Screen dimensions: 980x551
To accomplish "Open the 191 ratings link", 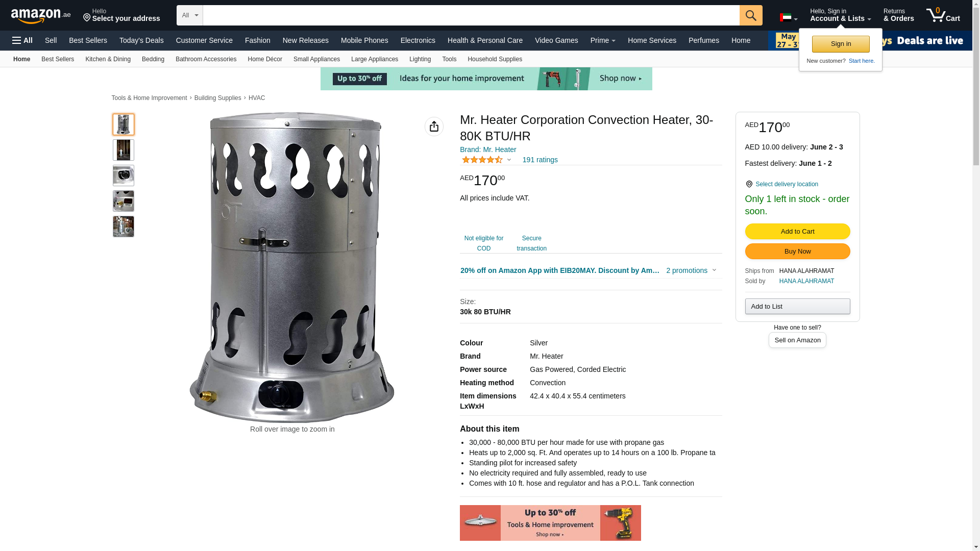I will pyautogui.click(x=540, y=160).
